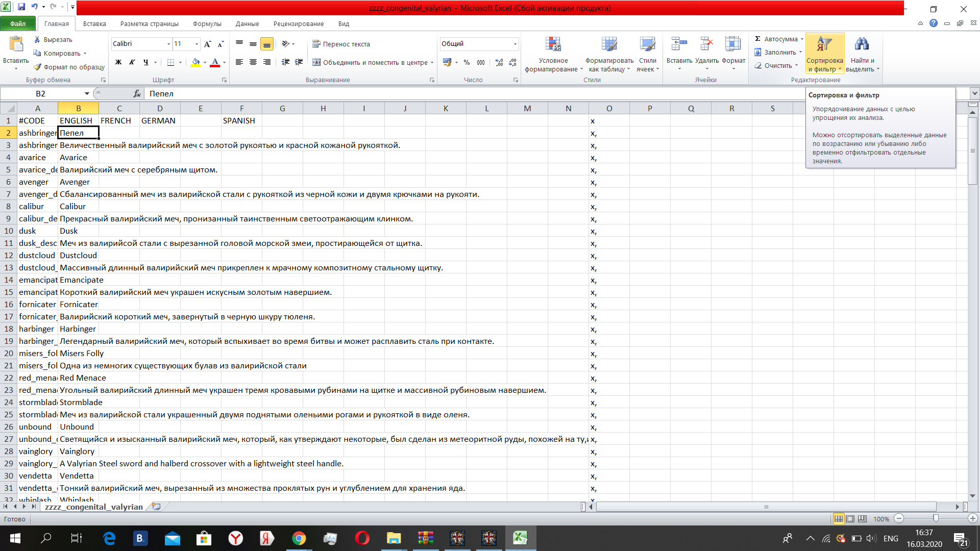Viewport: 980px width, 551px height.
Task: Open the Формулы ribbon tab
Action: point(207,23)
